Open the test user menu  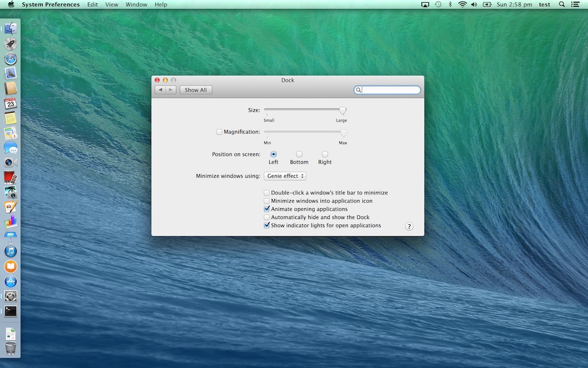coord(544,5)
